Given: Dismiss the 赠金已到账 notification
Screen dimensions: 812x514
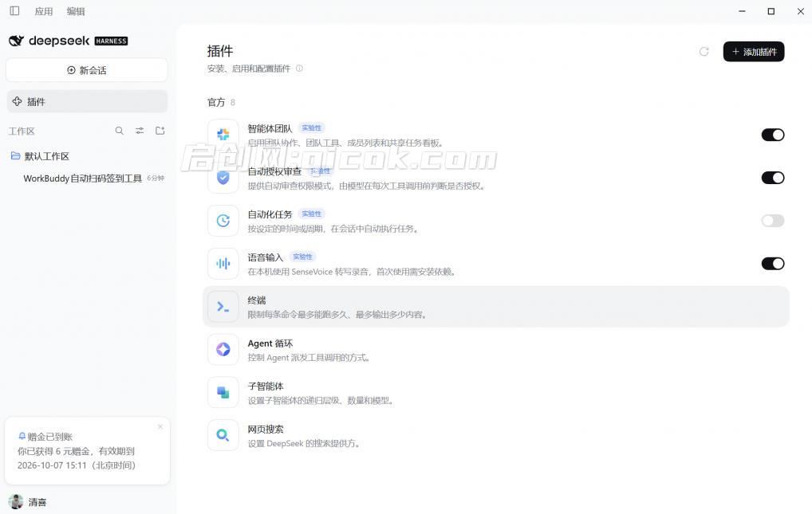Looking at the screenshot, I should point(160,426).
